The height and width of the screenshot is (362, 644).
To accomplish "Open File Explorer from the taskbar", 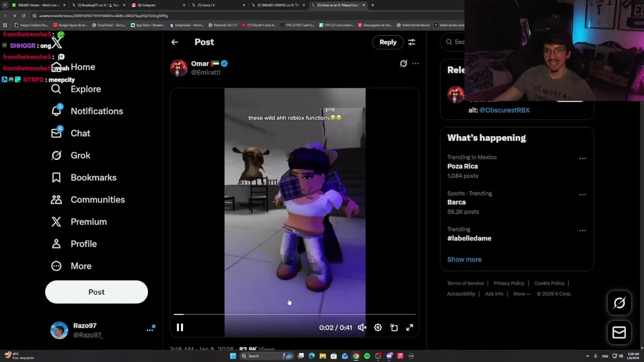I will coord(323,356).
